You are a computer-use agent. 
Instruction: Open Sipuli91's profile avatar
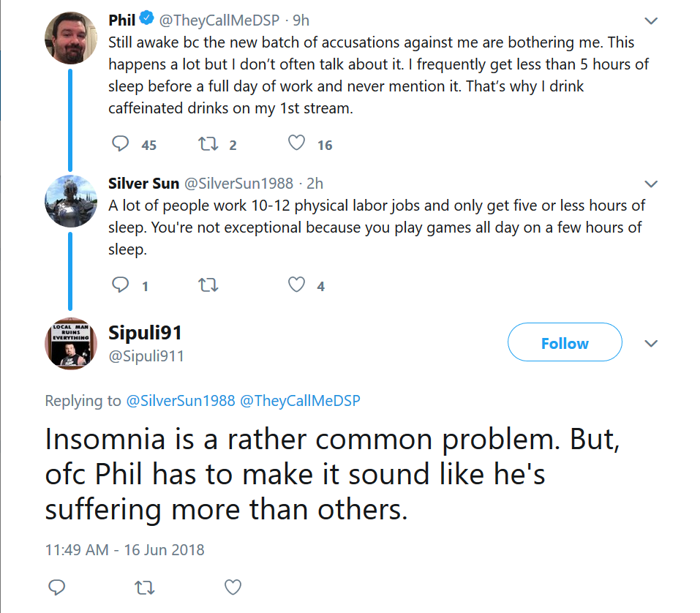point(70,343)
